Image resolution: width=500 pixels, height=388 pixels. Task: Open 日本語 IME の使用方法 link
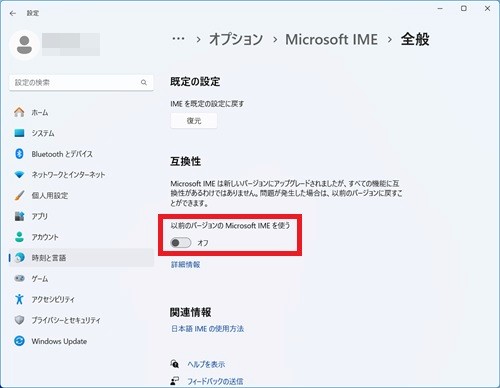(x=207, y=329)
